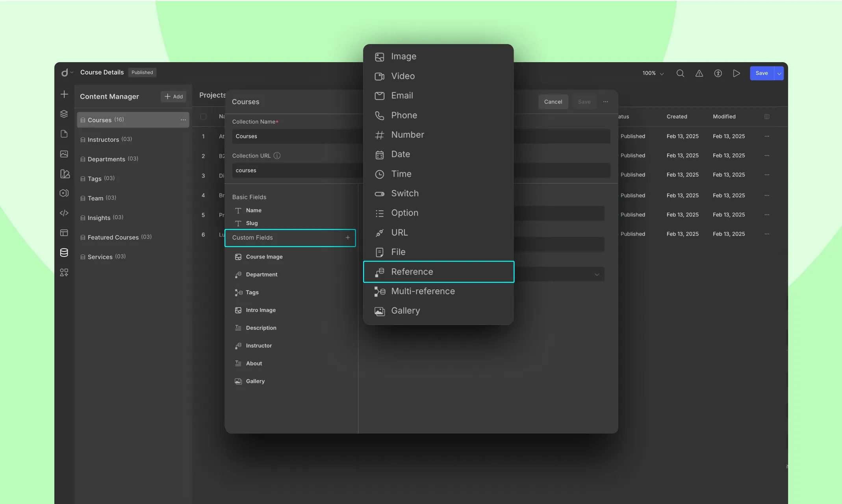This screenshot has height=504, width=842.
Task: Open the more options dots in Courses dialog
Action: (x=606, y=102)
